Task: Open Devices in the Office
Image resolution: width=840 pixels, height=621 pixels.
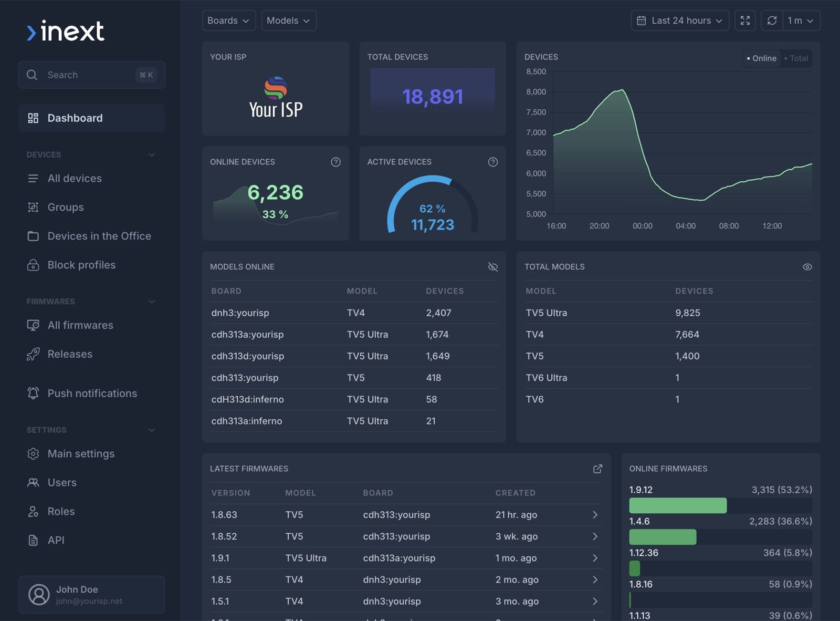Action: (x=92, y=236)
